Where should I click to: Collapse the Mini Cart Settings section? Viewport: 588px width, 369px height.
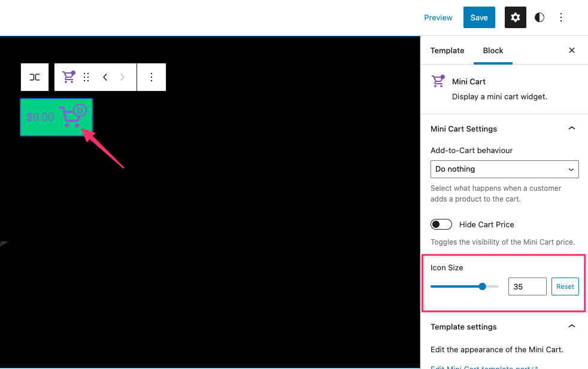click(571, 128)
